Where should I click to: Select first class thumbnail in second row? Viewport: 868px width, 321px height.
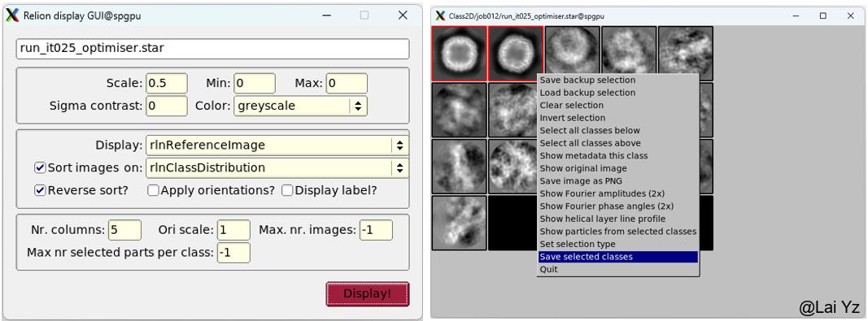tap(459, 111)
